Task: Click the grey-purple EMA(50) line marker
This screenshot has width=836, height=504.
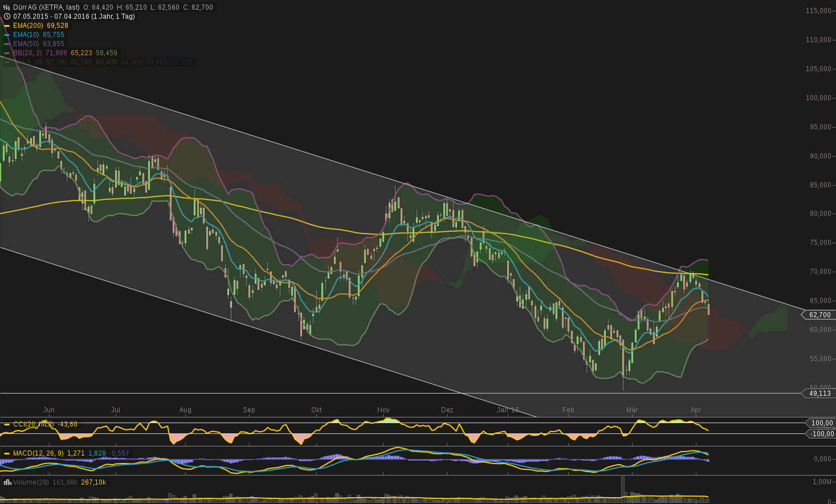Action: click(7, 44)
